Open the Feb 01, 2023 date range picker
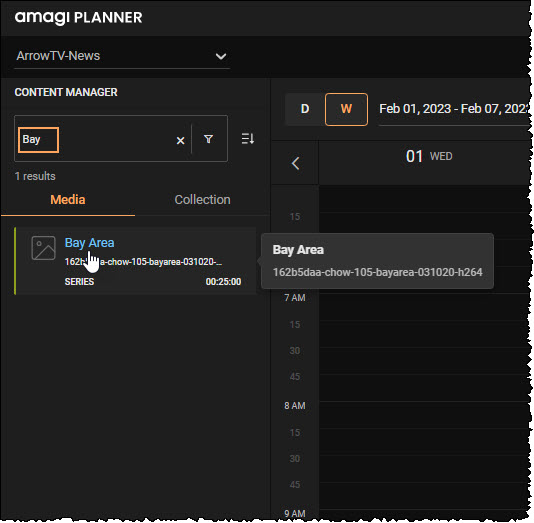 (455, 109)
